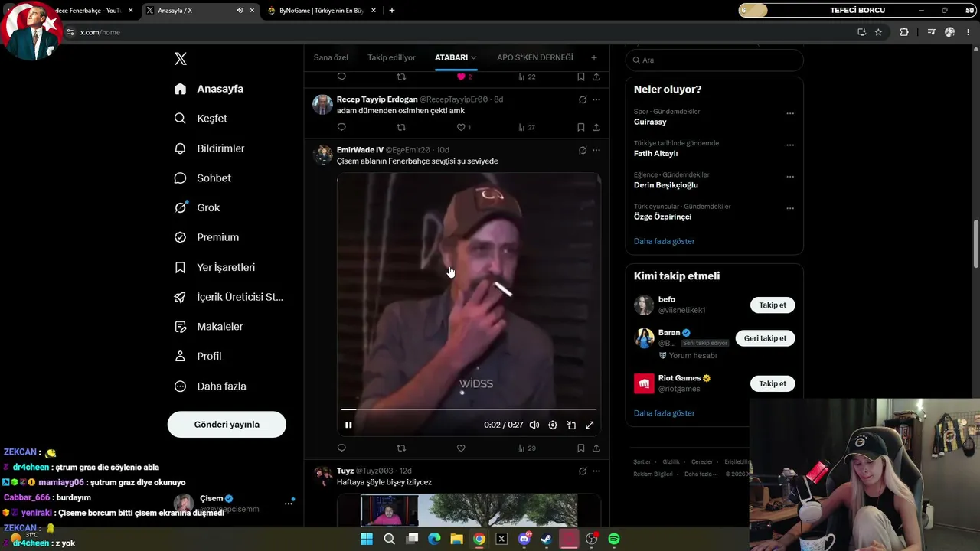Expand the ATABARI tab dropdown
Screen dimensions: 980x551
click(x=474, y=58)
